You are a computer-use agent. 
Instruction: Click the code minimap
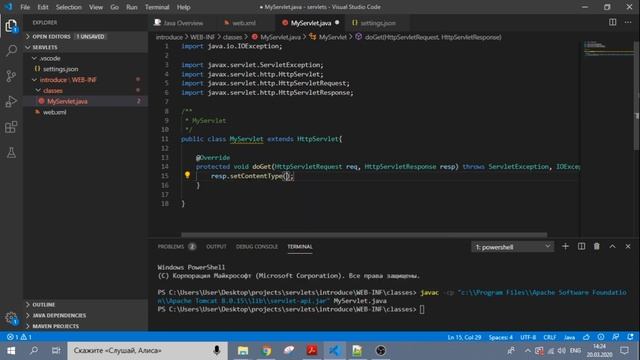tap(607, 49)
